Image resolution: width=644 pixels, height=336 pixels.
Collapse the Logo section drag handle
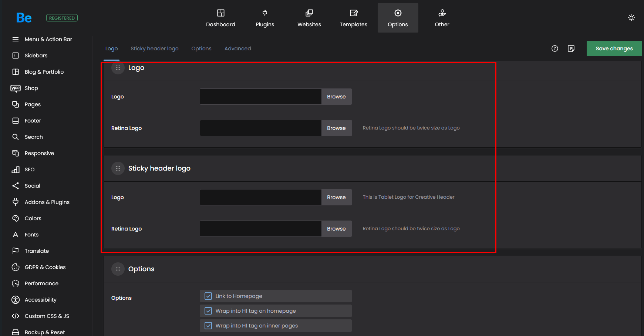click(118, 68)
